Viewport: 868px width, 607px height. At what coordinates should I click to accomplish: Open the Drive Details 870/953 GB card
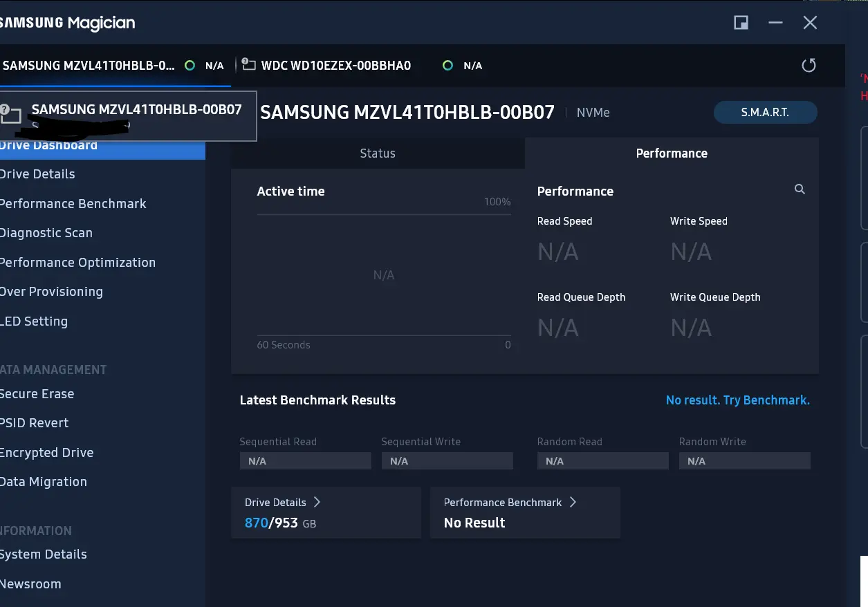326,512
